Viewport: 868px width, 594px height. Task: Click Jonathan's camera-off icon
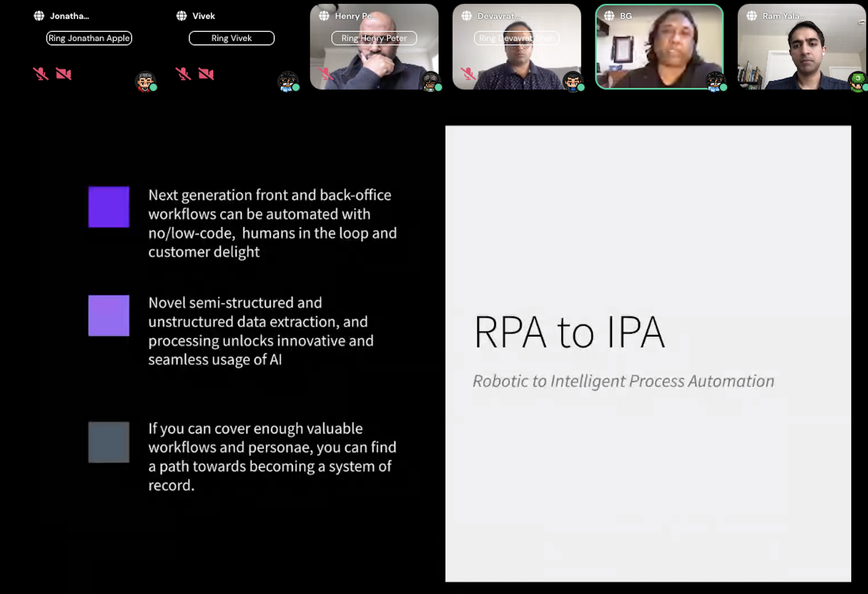[64, 74]
